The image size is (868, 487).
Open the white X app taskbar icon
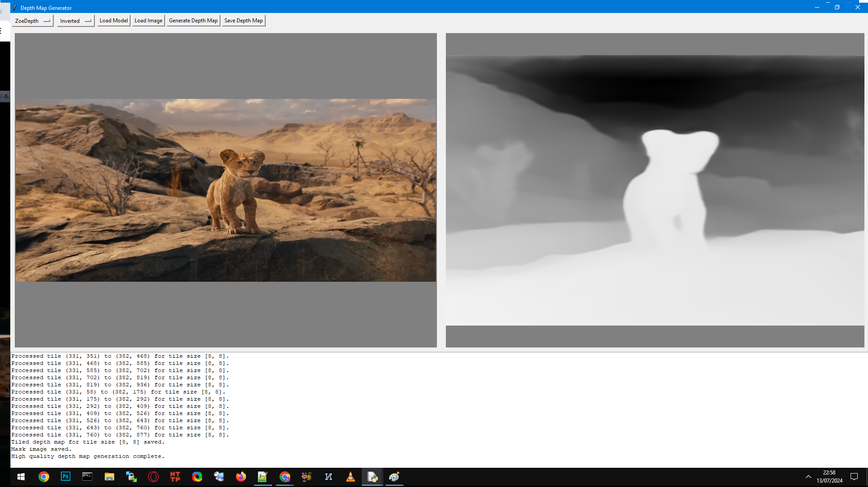click(329, 477)
